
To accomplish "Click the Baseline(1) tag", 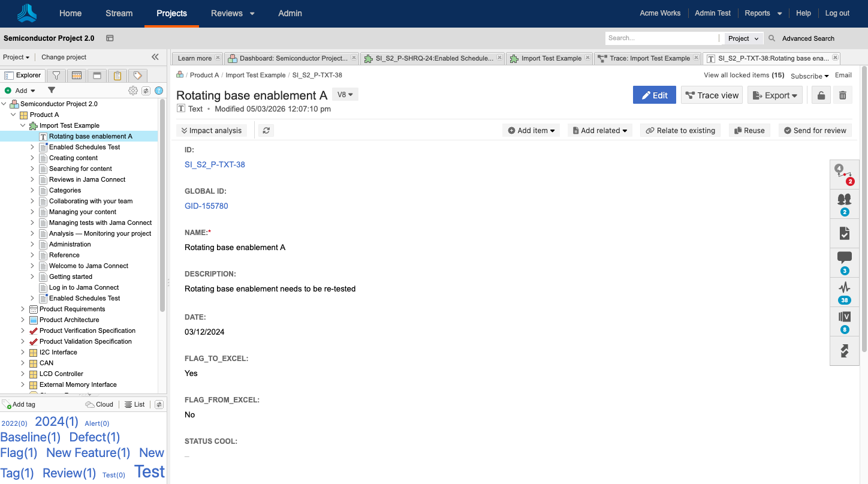I will tap(31, 437).
